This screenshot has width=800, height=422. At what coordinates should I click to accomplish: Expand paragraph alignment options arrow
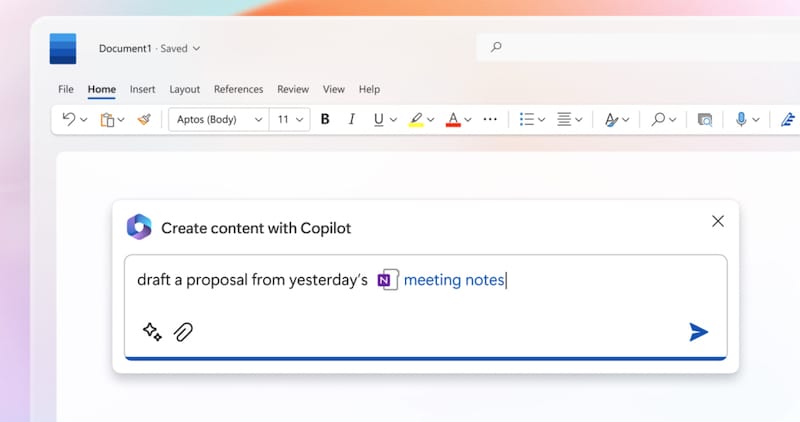pyautogui.click(x=579, y=120)
